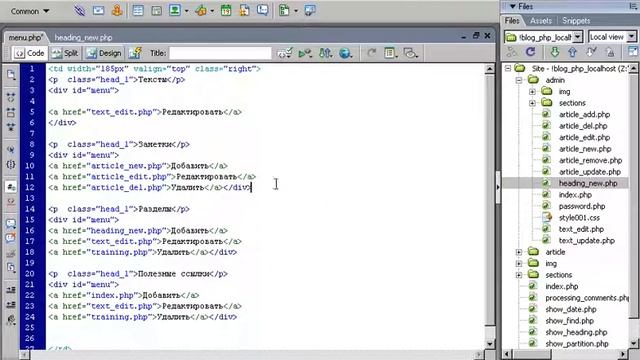Click the Indent Code icon

coord(11,290)
